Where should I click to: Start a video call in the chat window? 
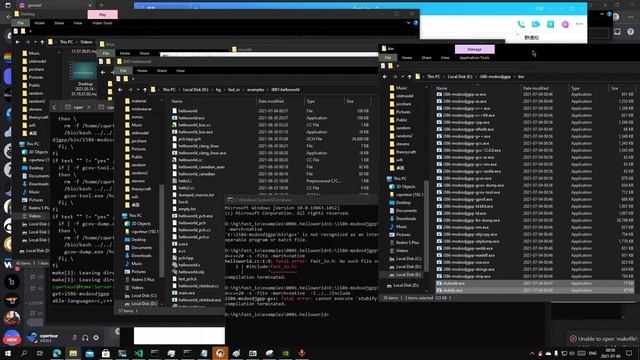[x=536, y=24]
